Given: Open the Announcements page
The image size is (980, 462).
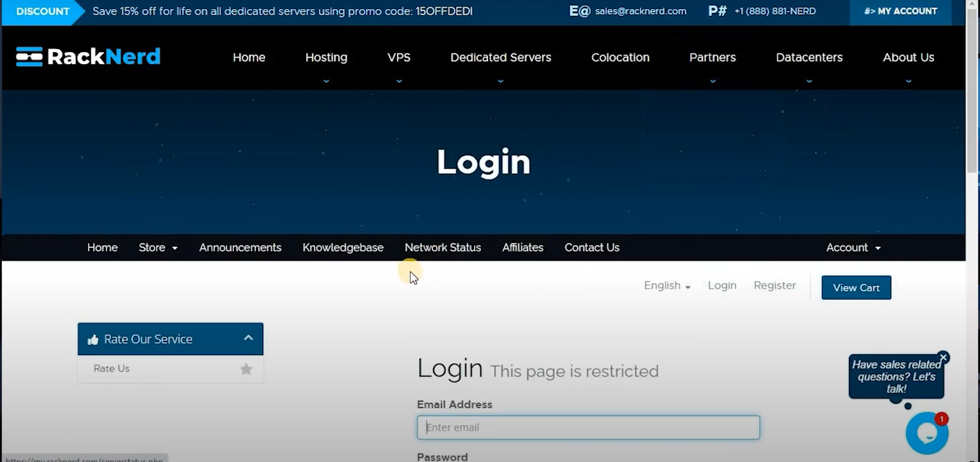Looking at the screenshot, I should pos(240,248).
